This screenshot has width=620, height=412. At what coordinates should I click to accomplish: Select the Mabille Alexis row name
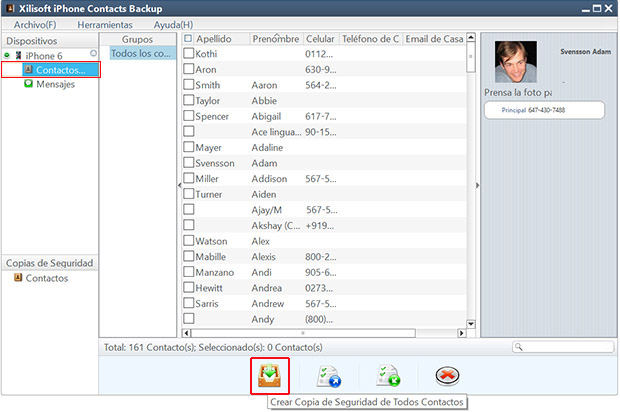pos(211,257)
